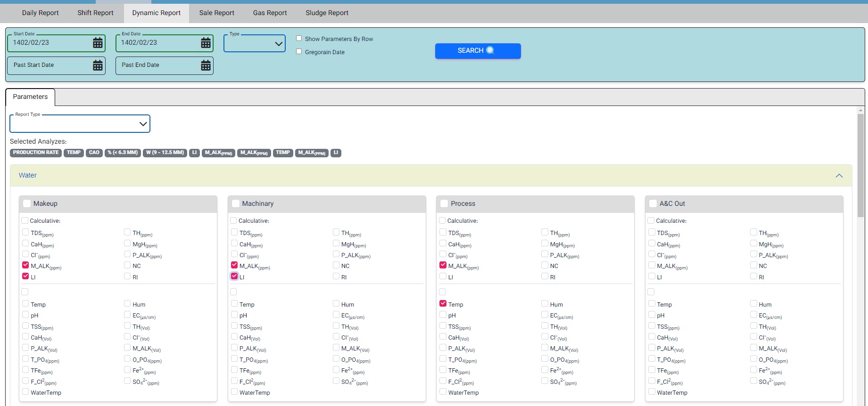Check P_ALK(ppm) in Machinary panel

336,254
